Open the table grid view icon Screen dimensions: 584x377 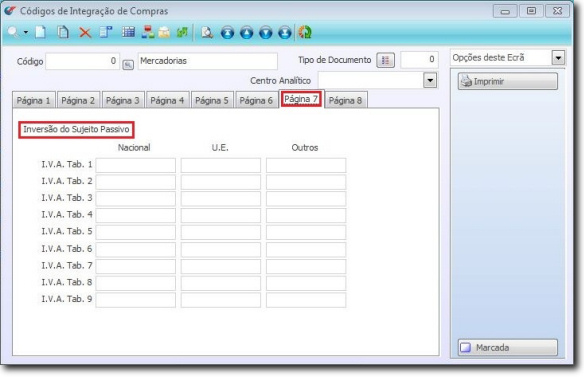pos(128,32)
